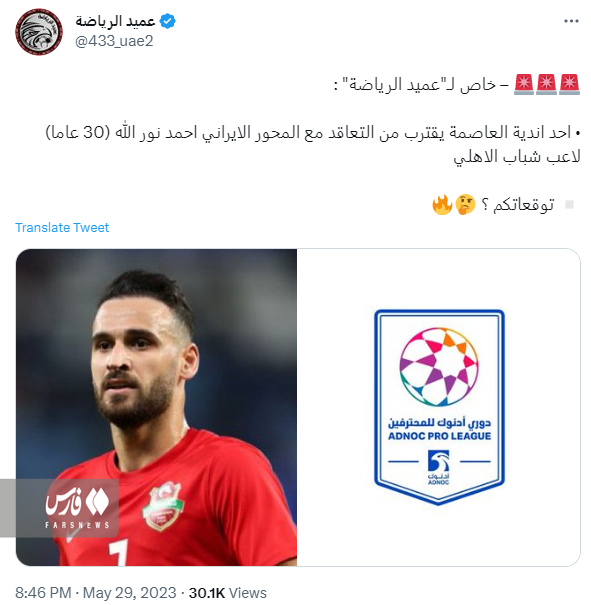This screenshot has height=605, width=591.
Task: Click the first red siren emoji
Action: (x=569, y=84)
